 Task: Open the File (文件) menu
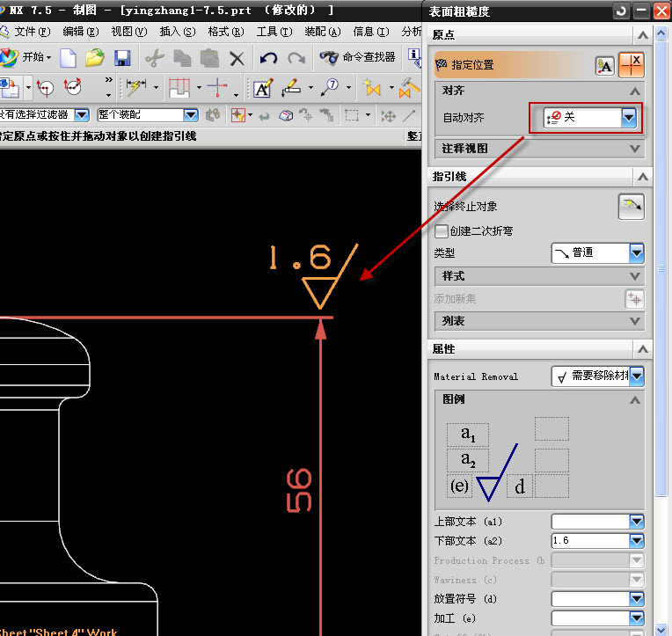point(33,32)
